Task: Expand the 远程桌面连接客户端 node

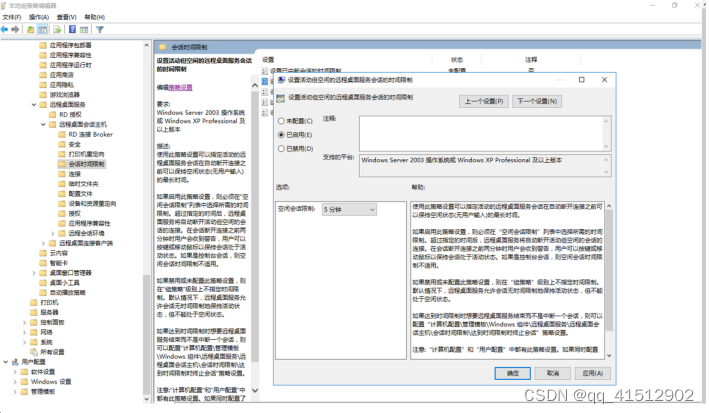Action: click(43, 243)
